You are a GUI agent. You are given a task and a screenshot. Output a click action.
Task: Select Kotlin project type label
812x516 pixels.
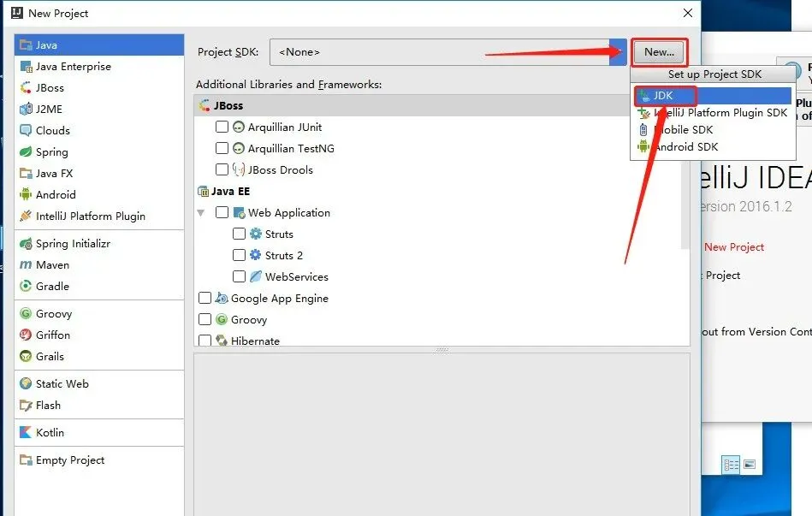pyautogui.click(x=50, y=432)
